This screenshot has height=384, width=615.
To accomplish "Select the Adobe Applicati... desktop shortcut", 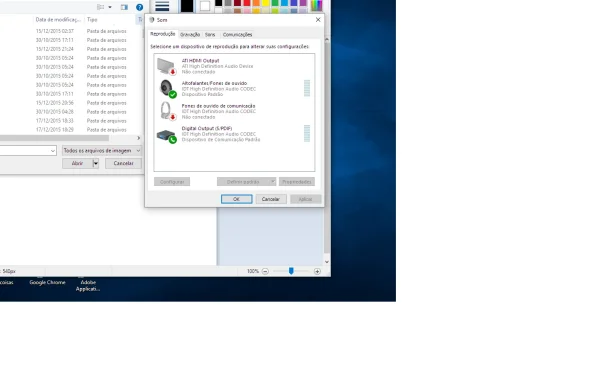I will 88,285.
